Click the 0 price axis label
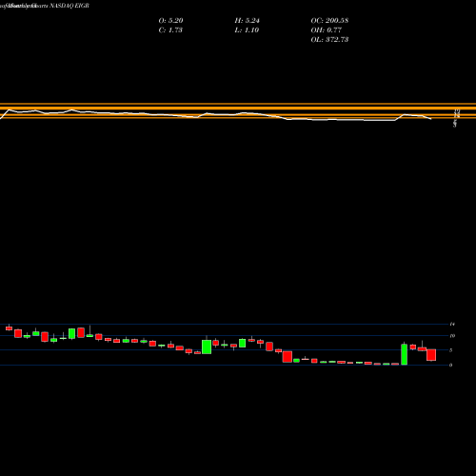Viewport: 476px width, 476px height. (451, 365)
